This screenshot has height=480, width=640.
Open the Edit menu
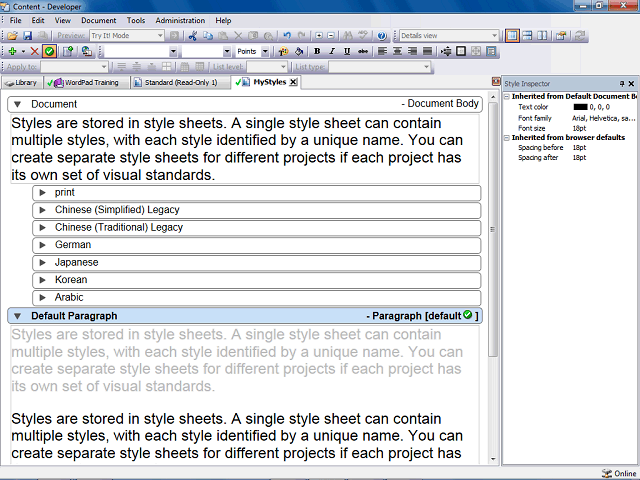pyautogui.click(x=38, y=20)
